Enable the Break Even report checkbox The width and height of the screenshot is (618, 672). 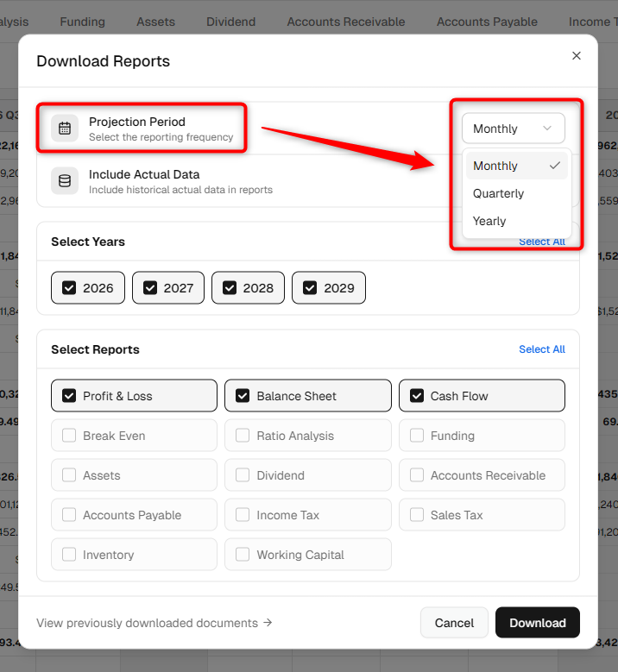(69, 436)
